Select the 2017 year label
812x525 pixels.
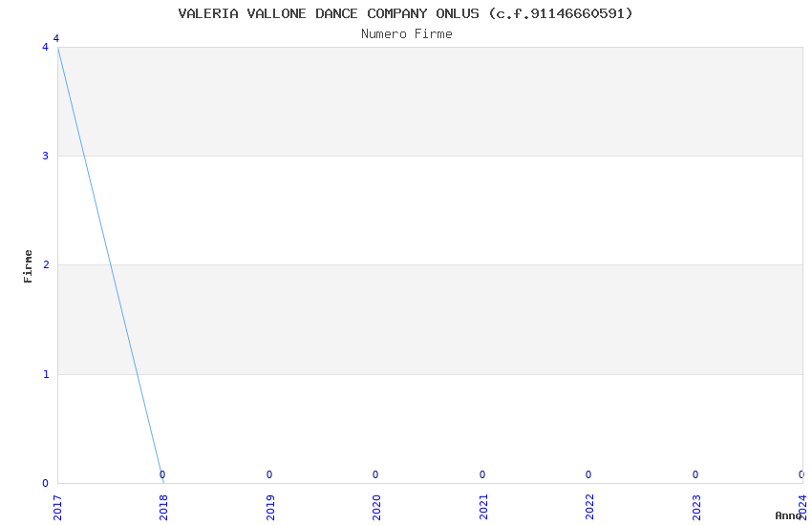click(57, 508)
